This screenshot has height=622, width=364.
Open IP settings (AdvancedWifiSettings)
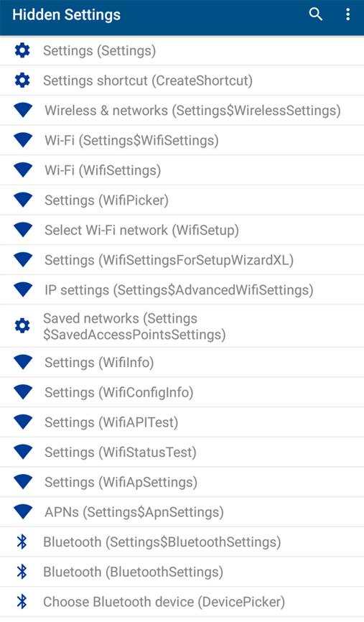coord(182,290)
